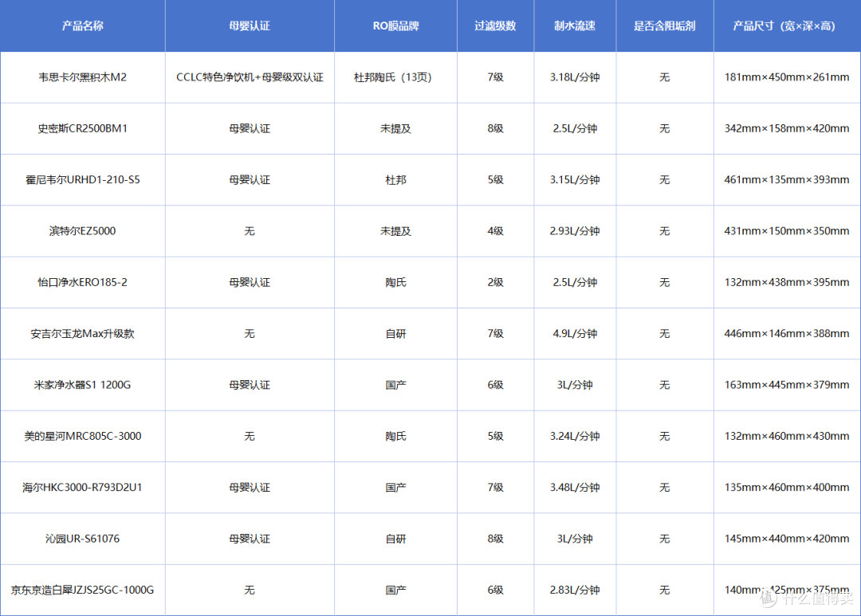Screen dimensions: 861x616
Task: Click the 霍尼韦尔 row 5级 filter cell
Action: pyautogui.click(x=495, y=179)
